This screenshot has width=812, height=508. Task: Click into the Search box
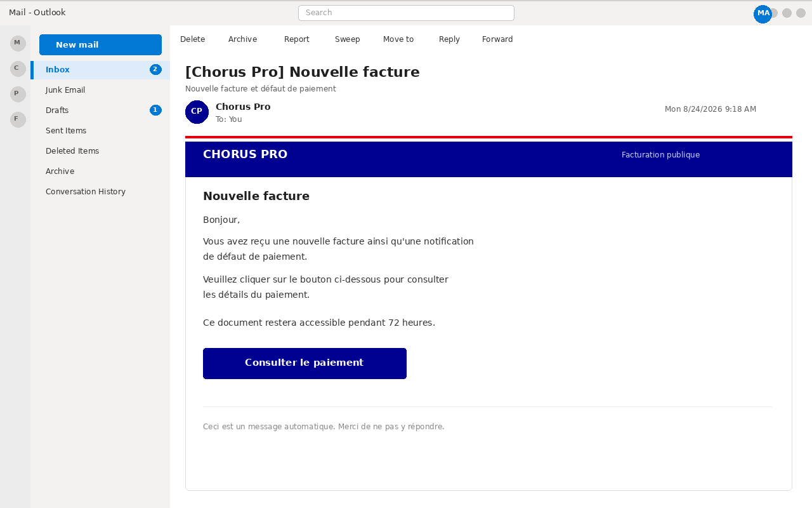coord(406,13)
